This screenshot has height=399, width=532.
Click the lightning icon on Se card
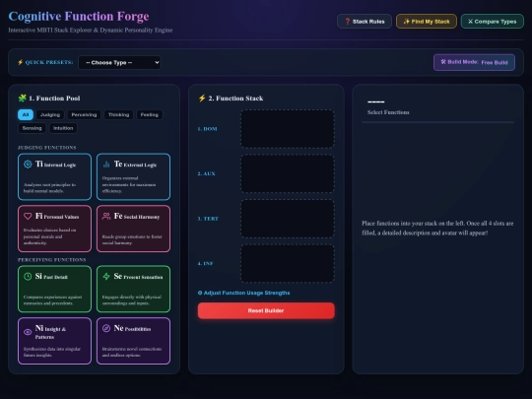[x=106, y=277]
